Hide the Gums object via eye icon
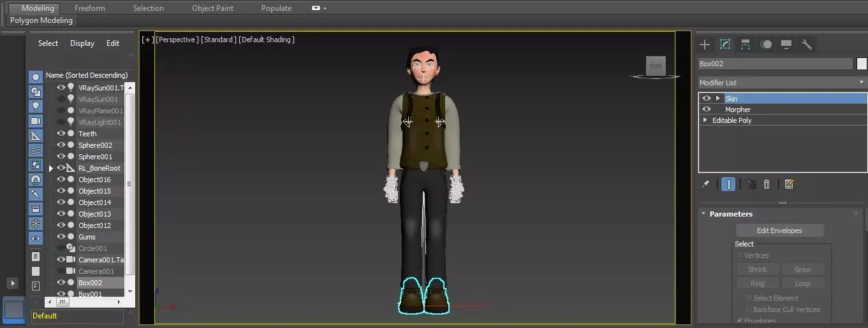The width and height of the screenshot is (868, 328). click(x=61, y=237)
